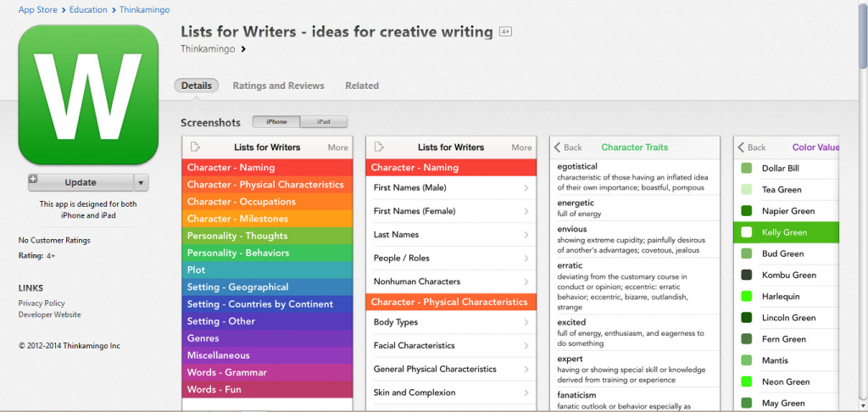The height and width of the screenshot is (412, 868).
Task: Select Character - Occupations in the list
Action: [x=267, y=202]
